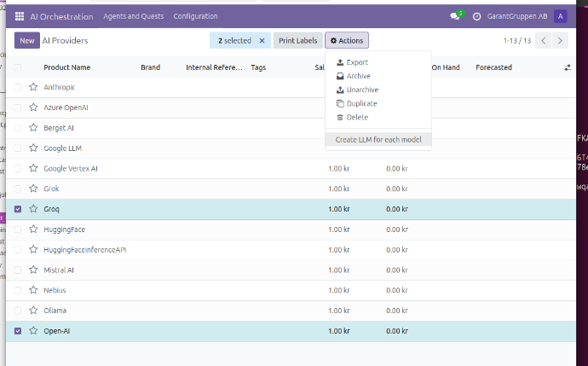The width and height of the screenshot is (588, 366).
Task: Open the HuggingFaceInferenceAPI record
Action: pos(85,250)
